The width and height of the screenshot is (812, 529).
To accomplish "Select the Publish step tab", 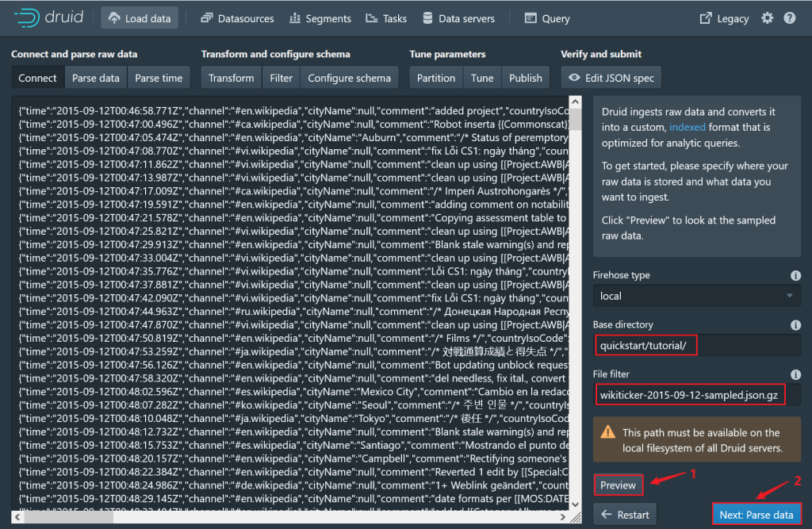I will pos(526,78).
